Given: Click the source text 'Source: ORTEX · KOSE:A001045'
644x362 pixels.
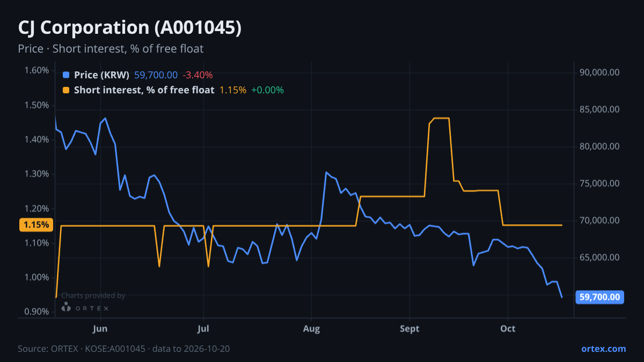Looking at the screenshot, I should [82, 349].
